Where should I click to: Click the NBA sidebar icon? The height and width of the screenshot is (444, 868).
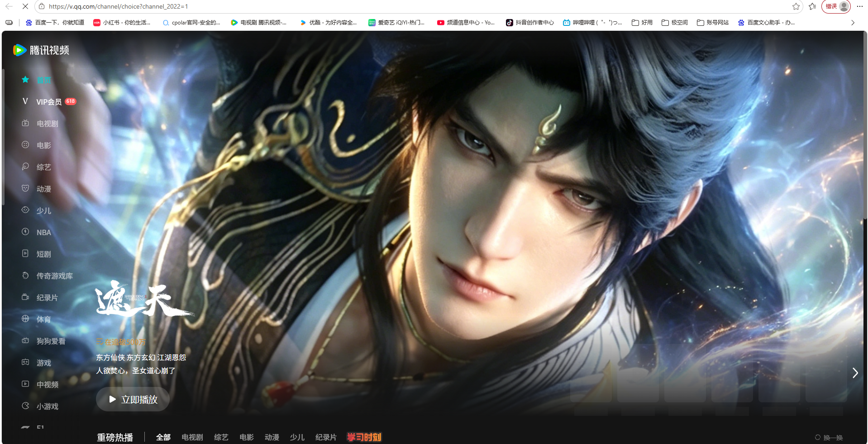tap(25, 232)
